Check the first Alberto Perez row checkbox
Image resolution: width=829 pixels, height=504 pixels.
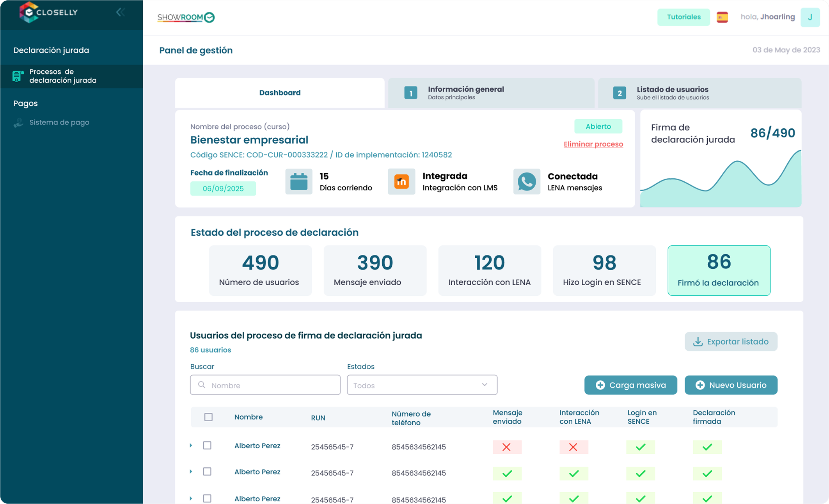coord(207,445)
